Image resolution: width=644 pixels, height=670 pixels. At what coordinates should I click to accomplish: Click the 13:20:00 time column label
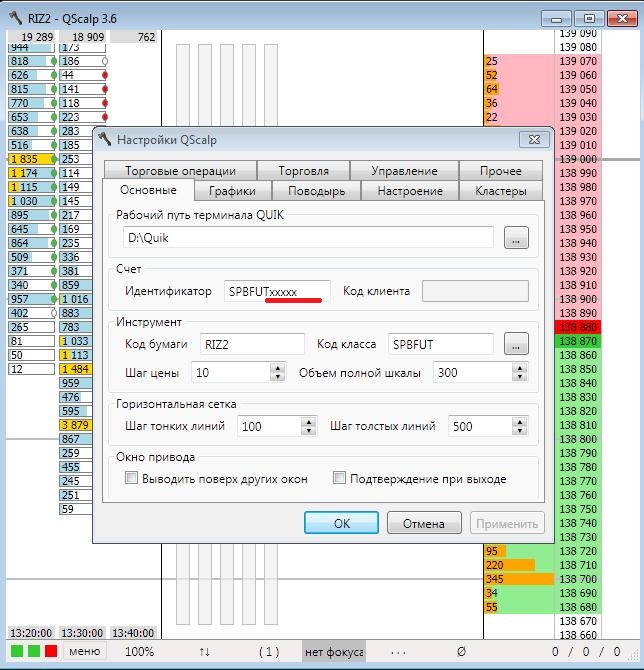(31, 633)
